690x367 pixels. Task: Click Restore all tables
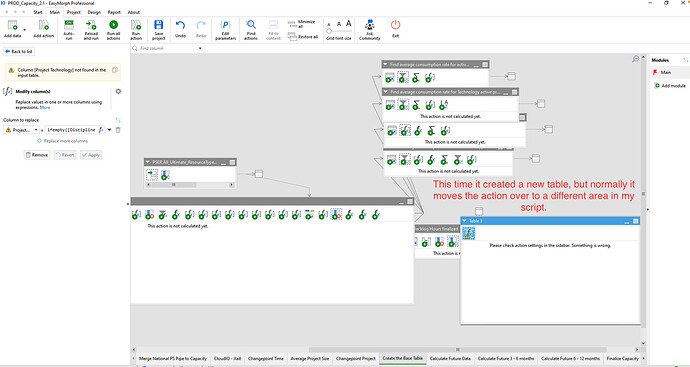tap(303, 37)
